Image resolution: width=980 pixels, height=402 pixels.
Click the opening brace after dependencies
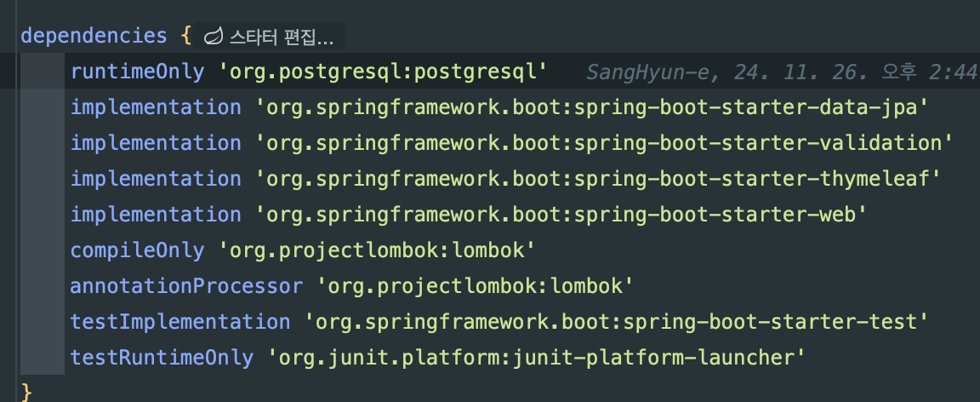point(185,36)
